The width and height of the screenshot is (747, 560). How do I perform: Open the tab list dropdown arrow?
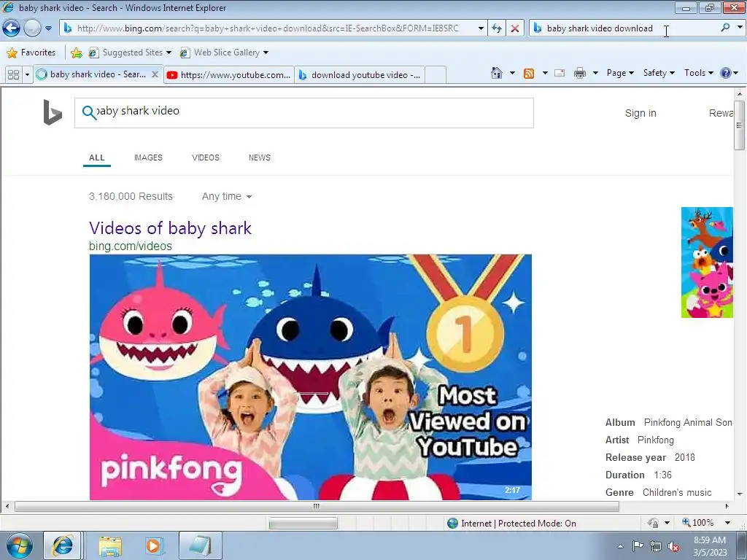coord(27,75)
